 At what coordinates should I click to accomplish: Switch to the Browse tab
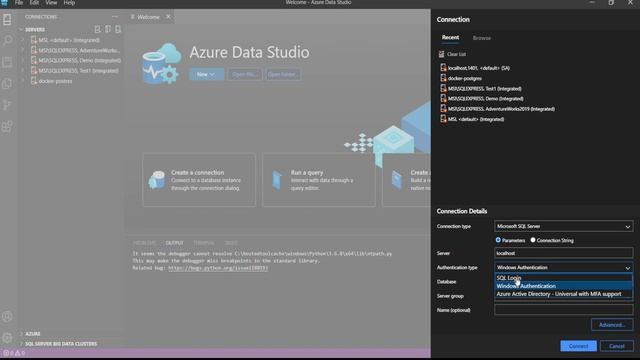click(482, 38)
